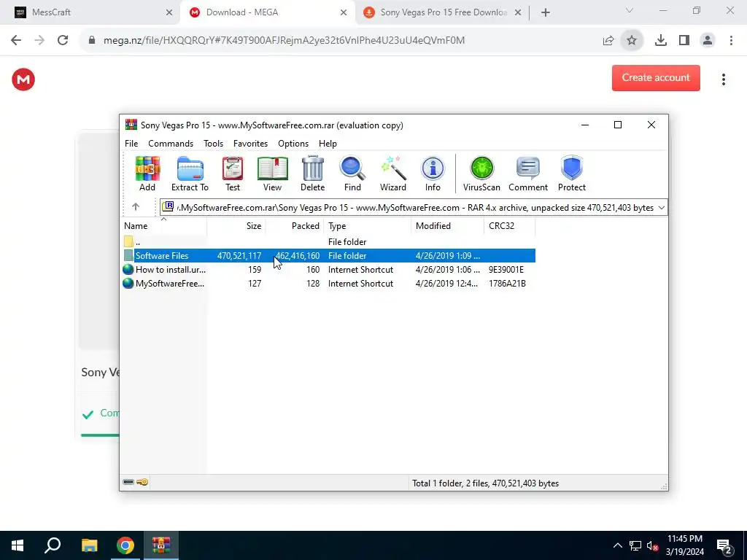Expand the archive path dropdown arrow
This screenshot has width=747, height=560.
(661, 208)
